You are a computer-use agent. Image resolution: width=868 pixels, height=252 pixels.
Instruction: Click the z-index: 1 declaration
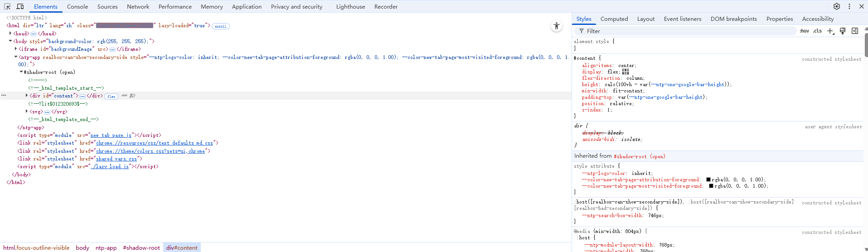click(597, 110)
